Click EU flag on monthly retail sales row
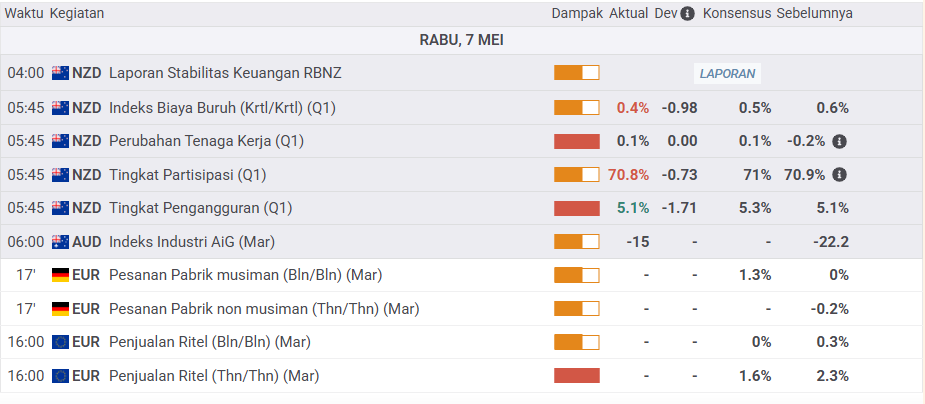The image size is (925, 404). coord(60,342)
